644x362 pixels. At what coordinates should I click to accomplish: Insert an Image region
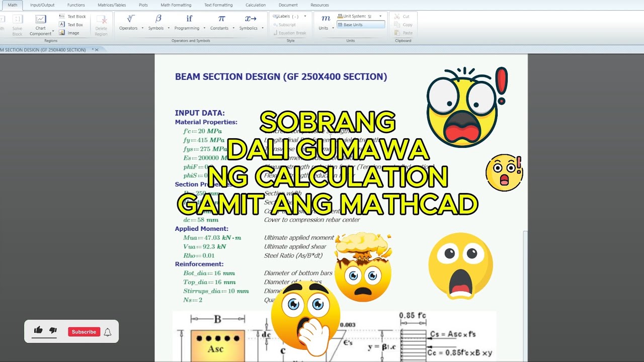pos(69,33)
